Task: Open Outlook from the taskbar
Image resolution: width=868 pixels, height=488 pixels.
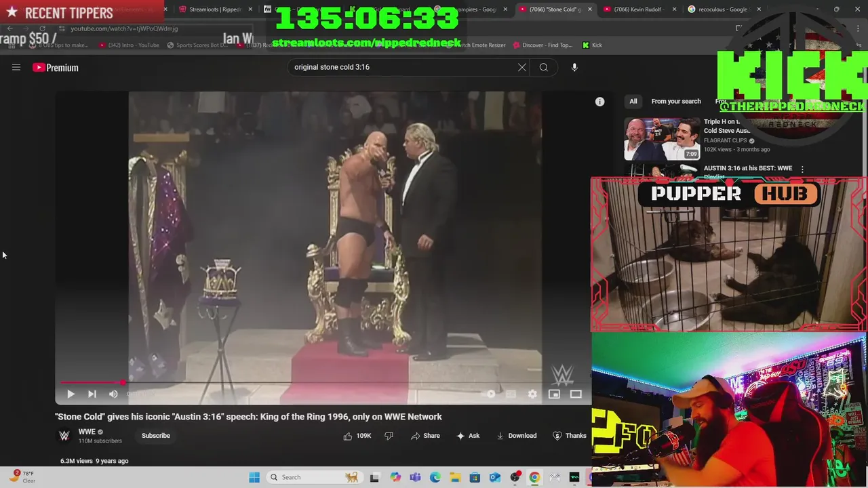Action: (495, 477)
